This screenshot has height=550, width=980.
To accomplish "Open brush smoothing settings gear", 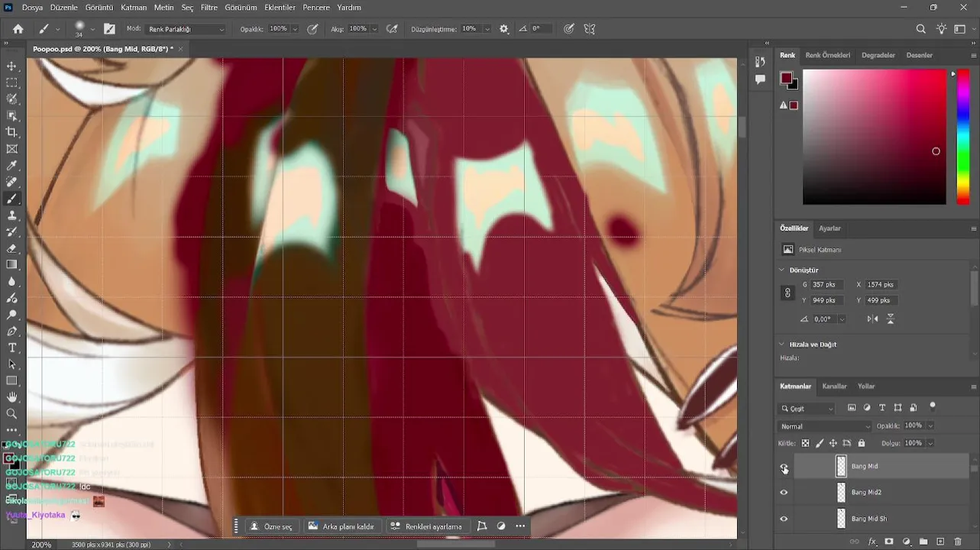I will coord(504,29).
